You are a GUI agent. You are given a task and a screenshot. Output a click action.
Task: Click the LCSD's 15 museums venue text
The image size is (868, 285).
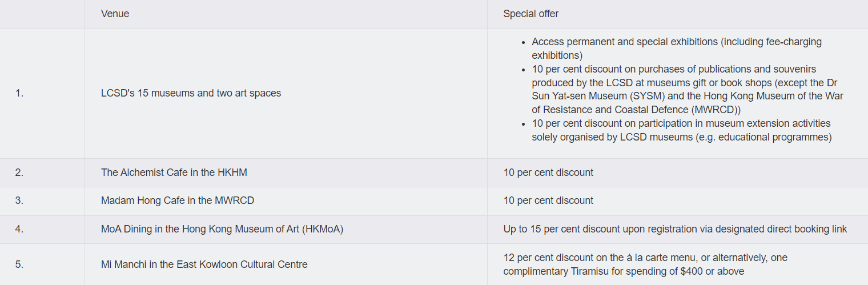(x=191, y=93)
